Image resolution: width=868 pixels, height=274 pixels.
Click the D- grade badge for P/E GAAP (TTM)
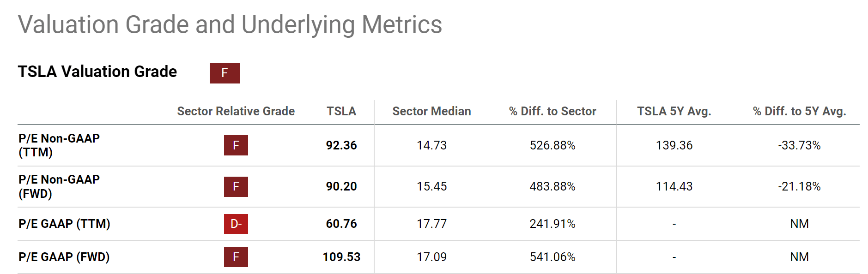[x=236, y=224]
